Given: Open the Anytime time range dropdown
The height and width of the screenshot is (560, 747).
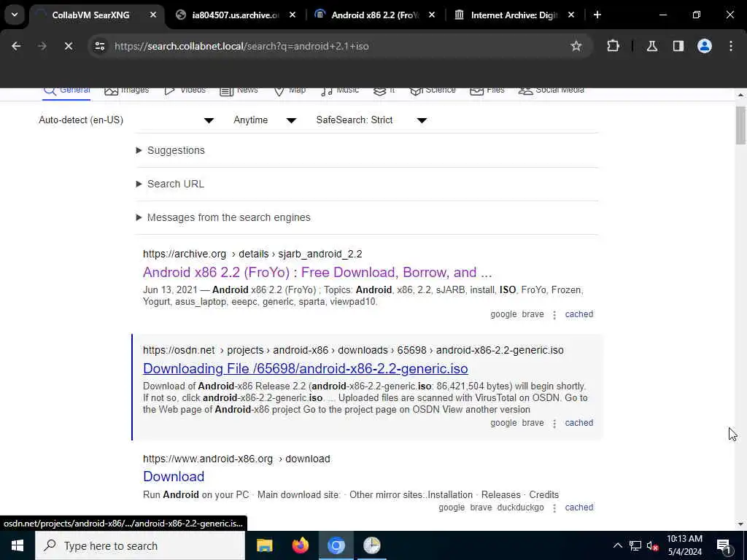Looking at the screenshot, I should pyautogui.click(x=265, y=120).
